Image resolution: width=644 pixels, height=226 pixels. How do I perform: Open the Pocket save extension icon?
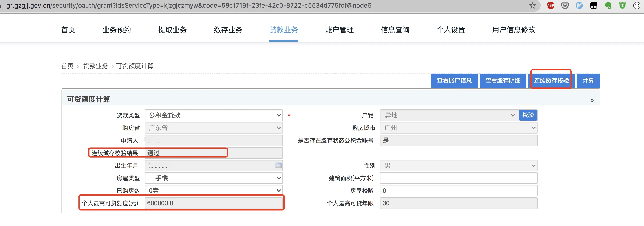(x=565, y=5)
